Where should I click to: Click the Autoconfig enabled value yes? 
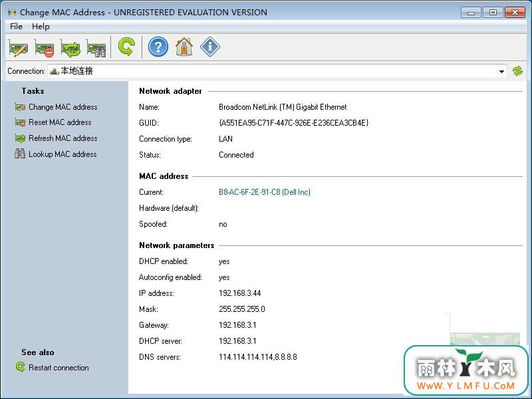[x=224, y=277]
